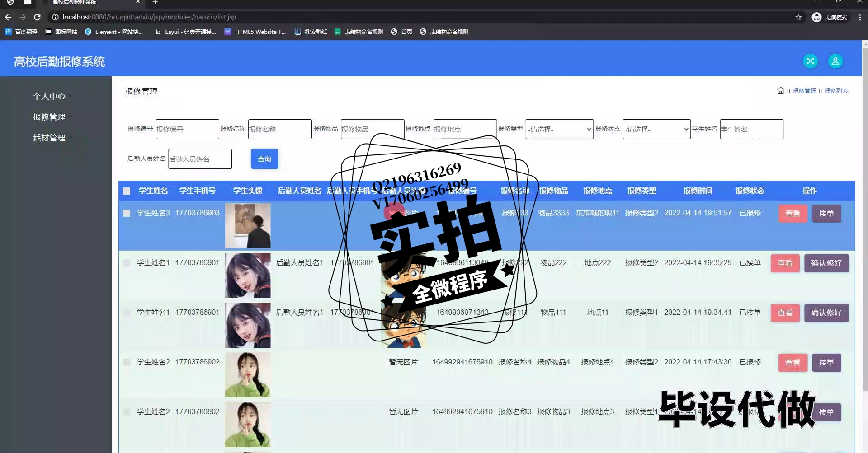Focus the 报修地点 input field
The width and height of the screenshot is (868, 453).
[465, 129]
